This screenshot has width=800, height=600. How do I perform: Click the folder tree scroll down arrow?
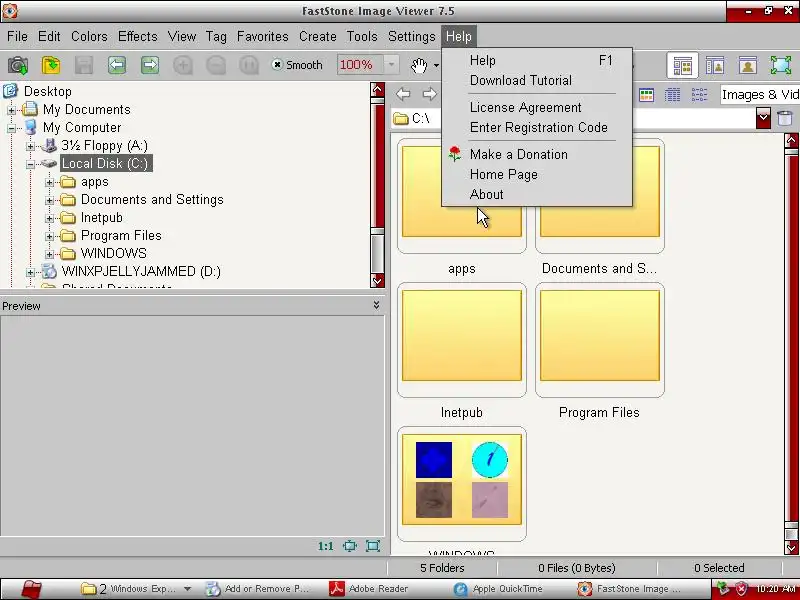378,281
